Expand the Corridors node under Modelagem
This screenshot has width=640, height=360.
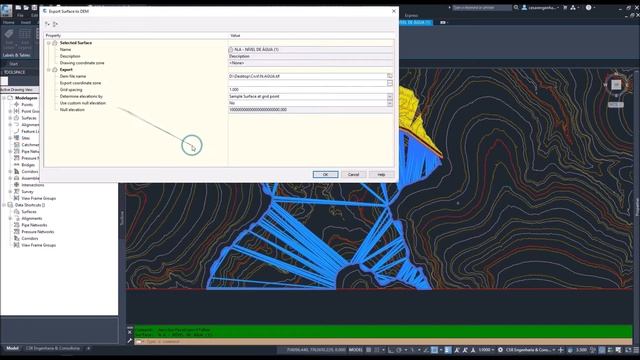[x=11, y=171]
